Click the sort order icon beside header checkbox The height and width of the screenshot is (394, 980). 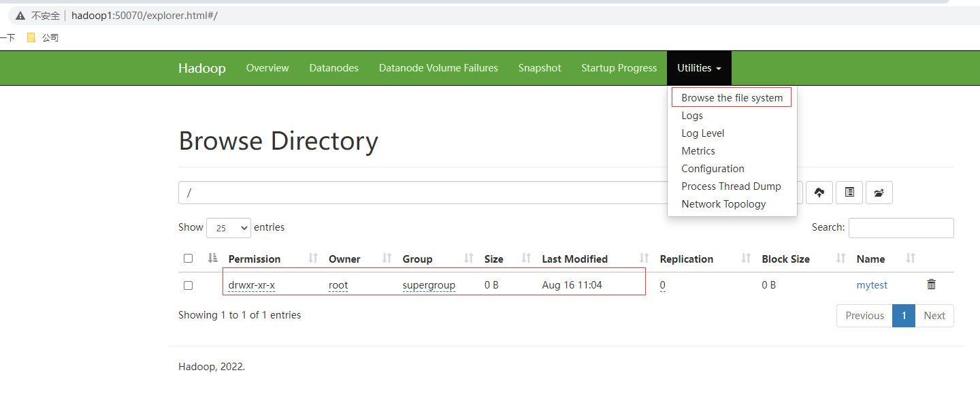click(x=213, y=258)
